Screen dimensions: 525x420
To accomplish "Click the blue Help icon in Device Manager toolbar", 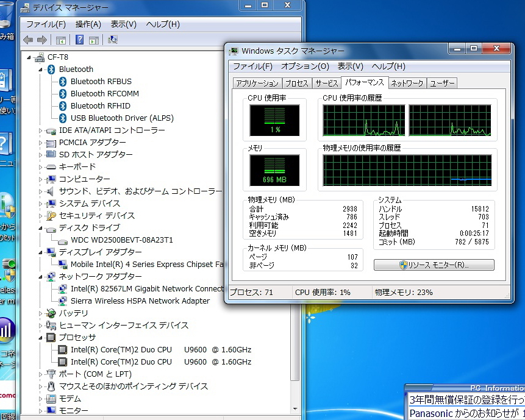I will (x=79, y=40).
